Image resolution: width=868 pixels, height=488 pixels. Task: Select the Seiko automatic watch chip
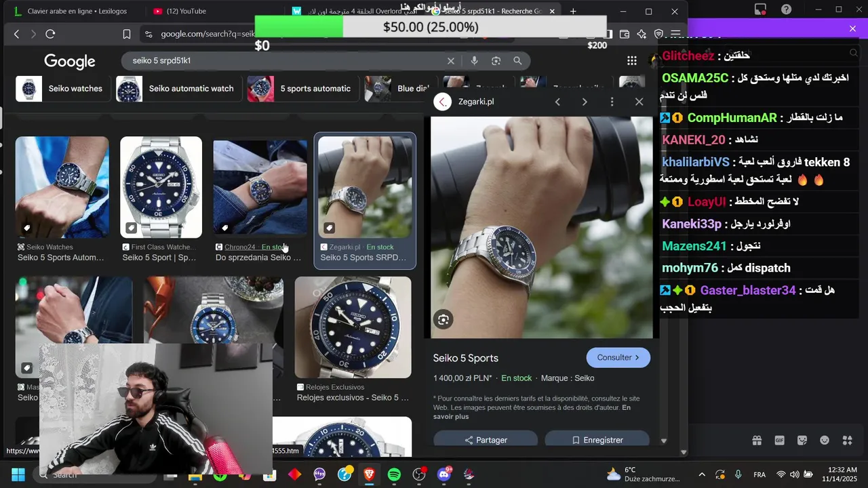coord(178,89)
